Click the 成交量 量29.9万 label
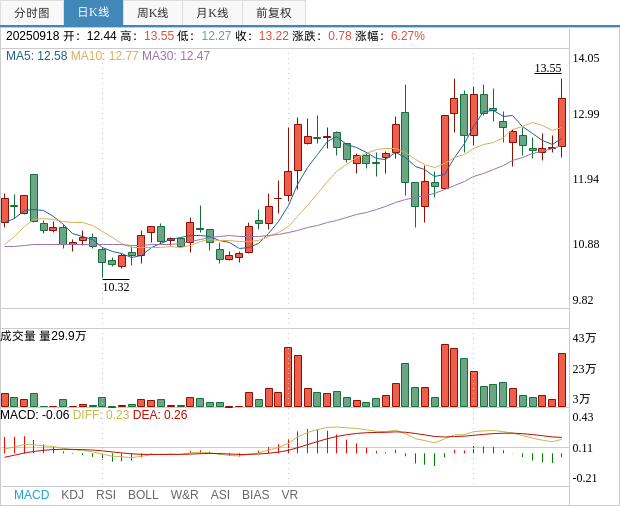Viewport: 620px width, 506px height. 43,336
